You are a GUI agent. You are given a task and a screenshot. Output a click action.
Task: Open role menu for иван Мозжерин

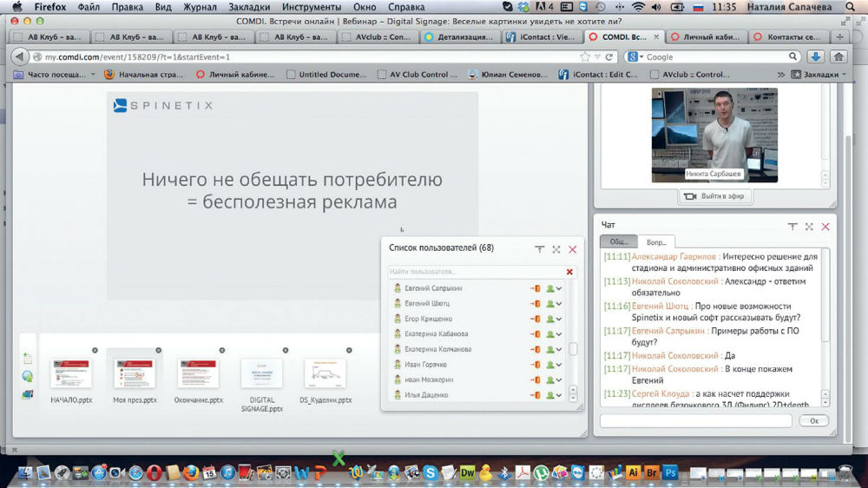554,380
